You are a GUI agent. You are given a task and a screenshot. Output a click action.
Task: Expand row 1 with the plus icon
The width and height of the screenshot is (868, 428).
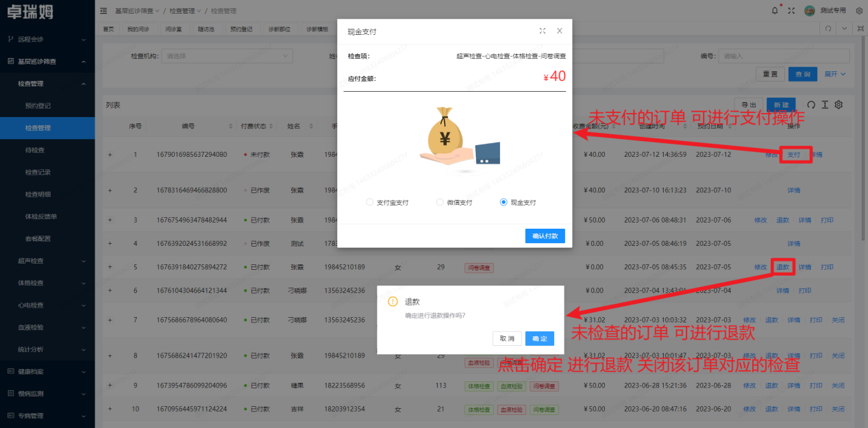click(x=110, y=154)
